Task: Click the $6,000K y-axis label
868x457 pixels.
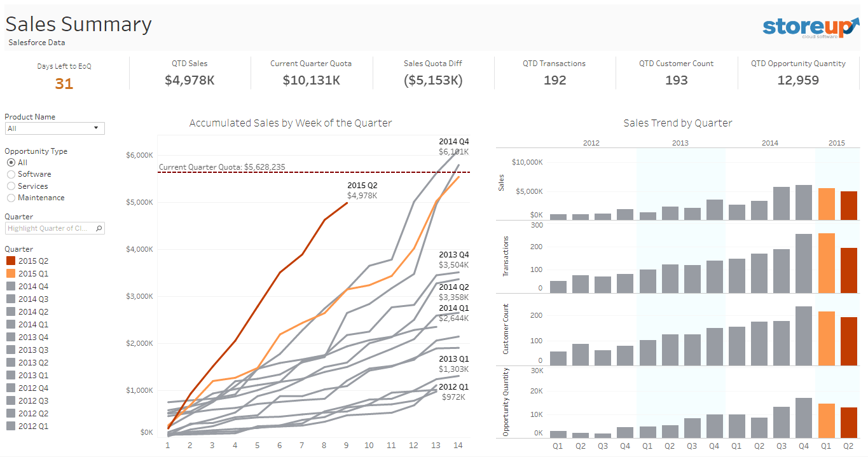Action: pyautogui.click(x=139, y=155)
